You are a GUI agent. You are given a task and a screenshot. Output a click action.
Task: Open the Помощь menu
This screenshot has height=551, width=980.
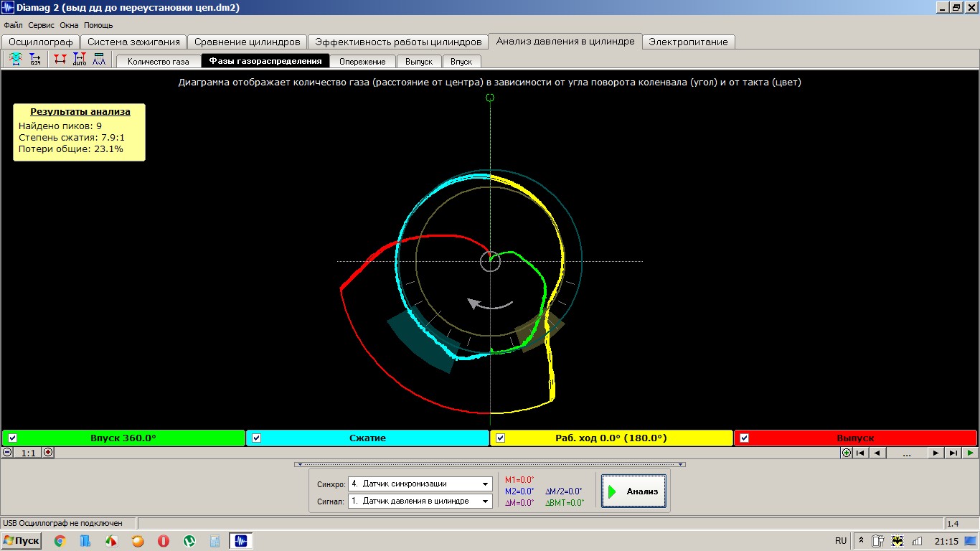tap(98, 25)
